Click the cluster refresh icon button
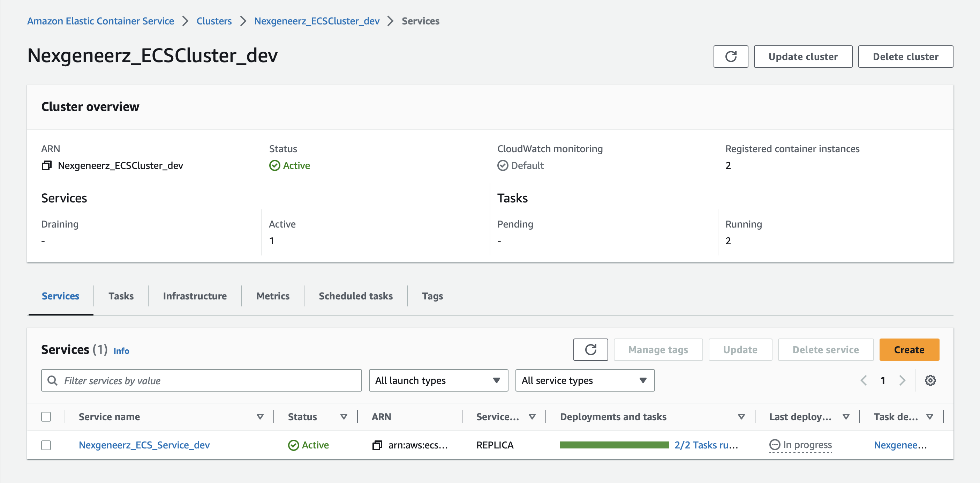 (730, 57)
